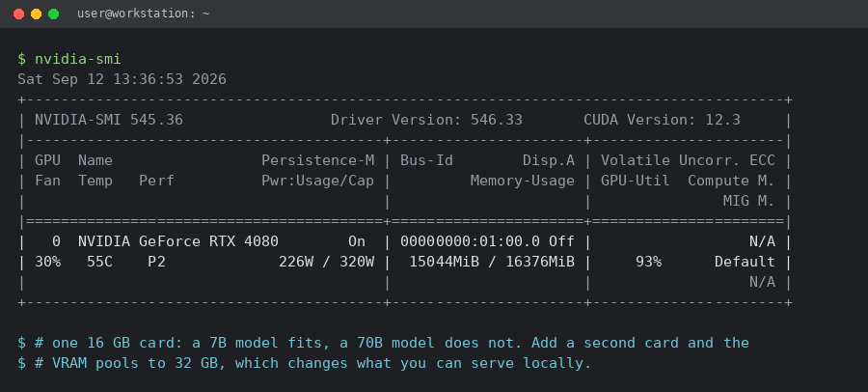Click the fan speed value 30%
Image resolution: width=868 pixels, height=392 pixels.
tap(47, 262)
